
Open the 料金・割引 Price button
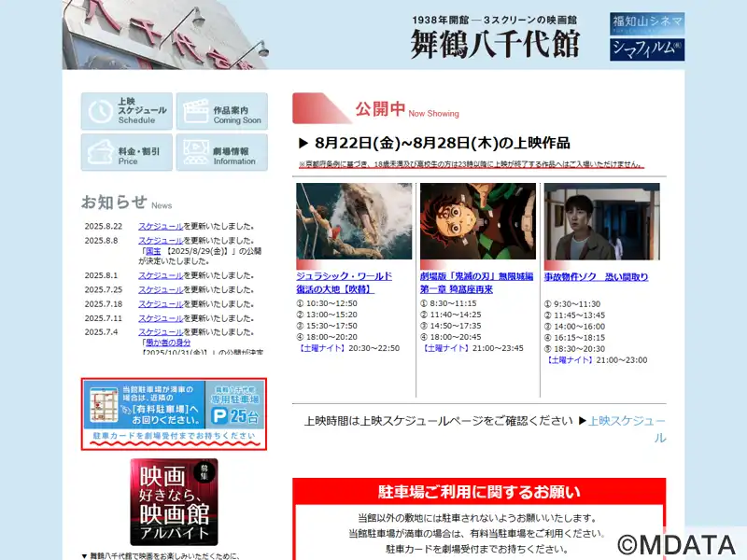(127, 152)
